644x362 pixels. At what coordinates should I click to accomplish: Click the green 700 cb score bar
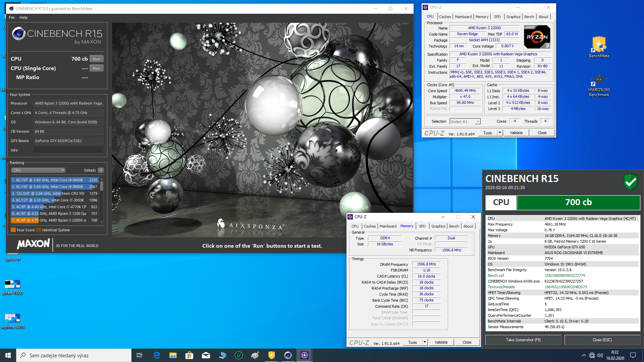click(578, 202)
